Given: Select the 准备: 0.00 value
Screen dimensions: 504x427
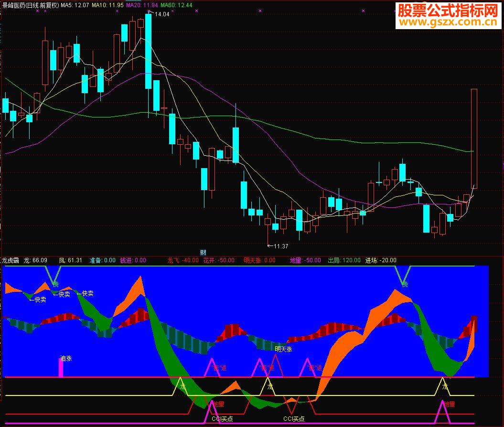Looking at the screenshot, I should pos(102,260).
